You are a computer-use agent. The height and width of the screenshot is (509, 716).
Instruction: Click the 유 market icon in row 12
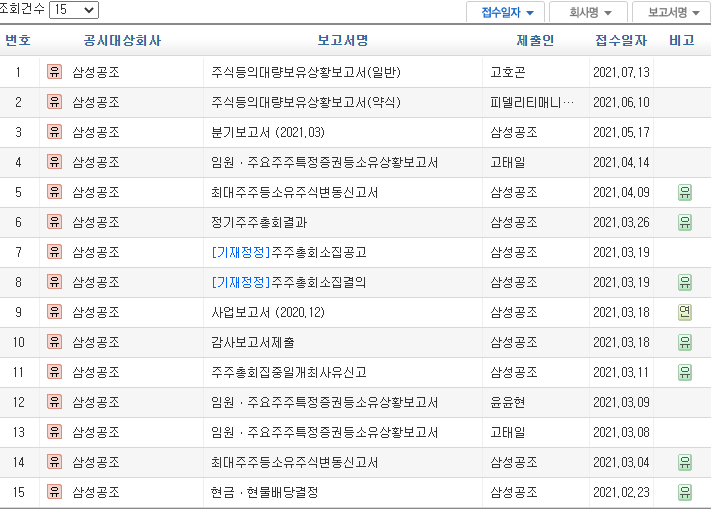tap(54, 402)
